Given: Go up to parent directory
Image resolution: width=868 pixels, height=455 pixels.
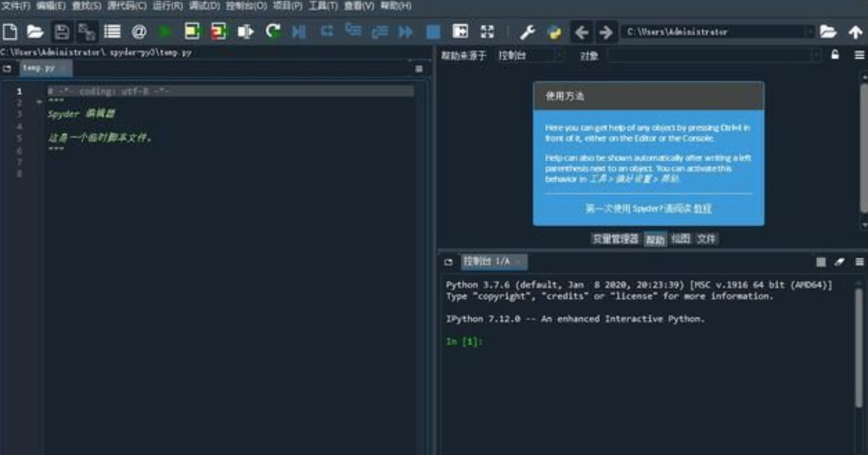Looking at the screenshot, I should click(x=856, y=32).
